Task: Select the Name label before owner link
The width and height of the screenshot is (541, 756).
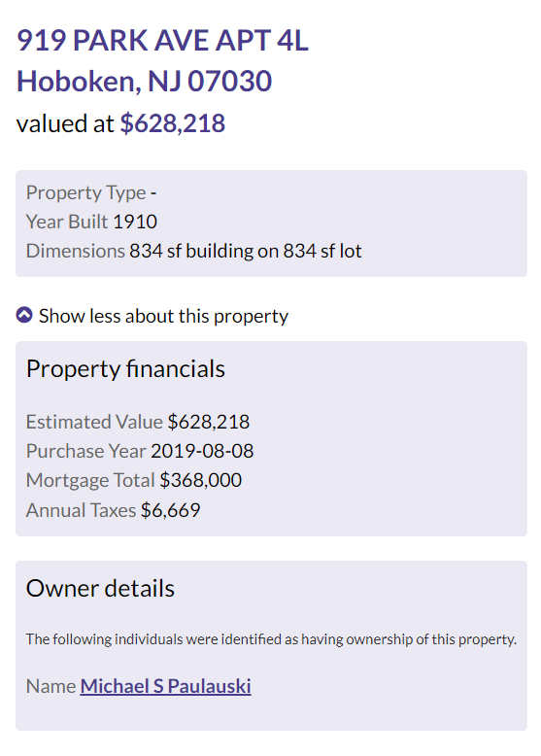Action: (x=51, y=686)
